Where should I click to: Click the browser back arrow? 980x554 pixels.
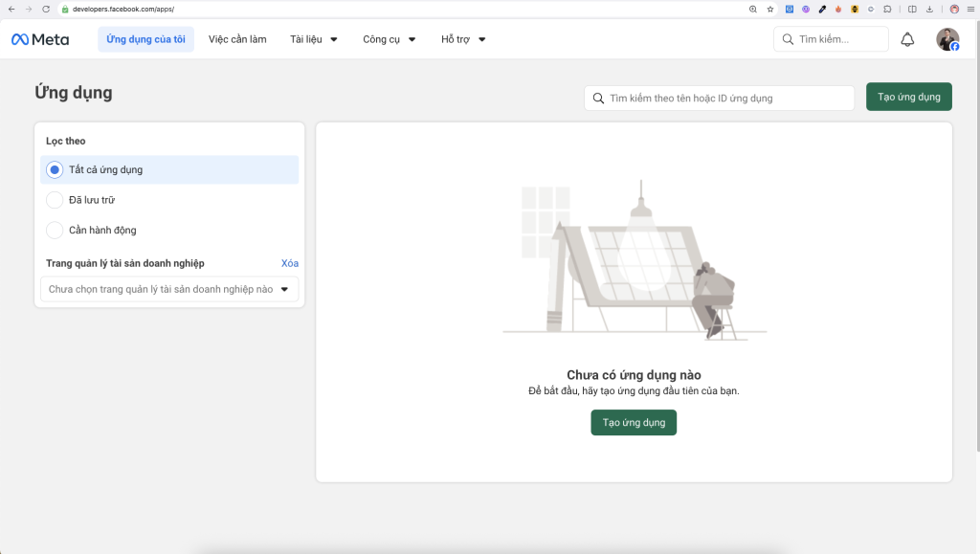(x=11, y=9)
